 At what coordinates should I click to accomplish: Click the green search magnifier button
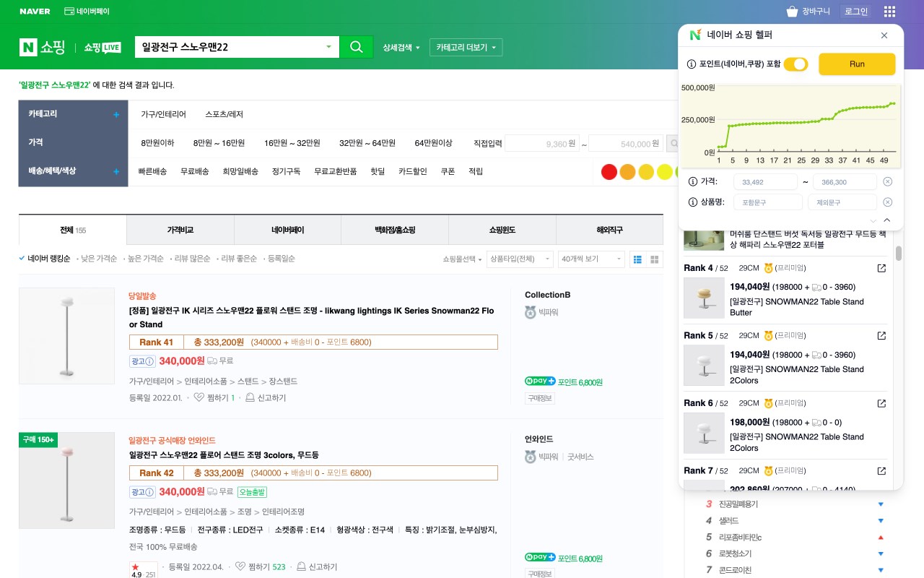[356, 47]
